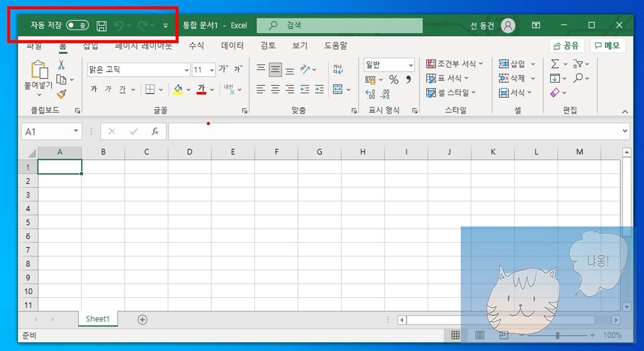Increase indent in alignment group

tap(319, 89)
